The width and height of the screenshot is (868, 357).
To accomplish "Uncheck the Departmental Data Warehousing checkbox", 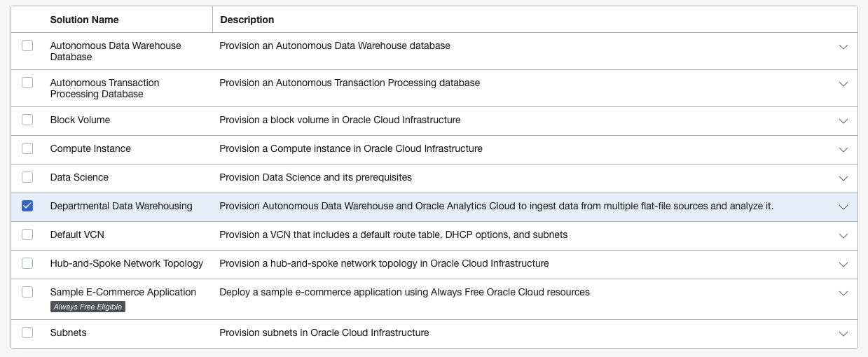I will tap(27, 206).
